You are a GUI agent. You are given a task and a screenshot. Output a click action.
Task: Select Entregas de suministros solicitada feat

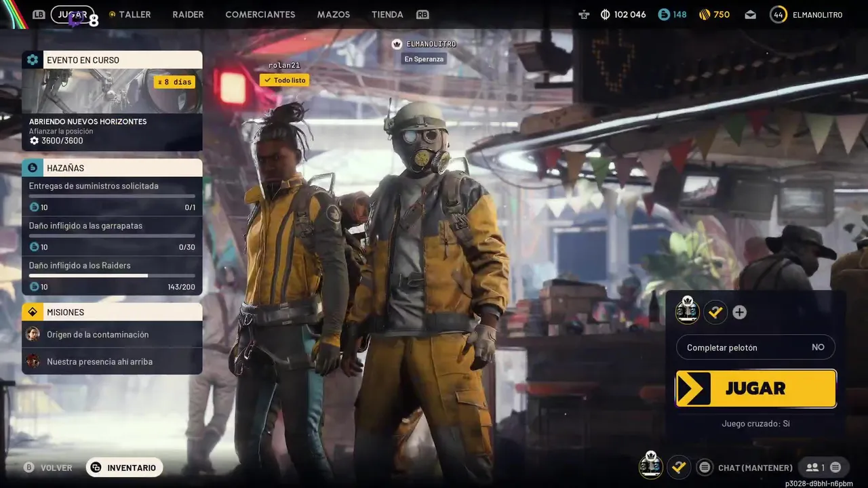pyautogui.click(x=112, y=197)
